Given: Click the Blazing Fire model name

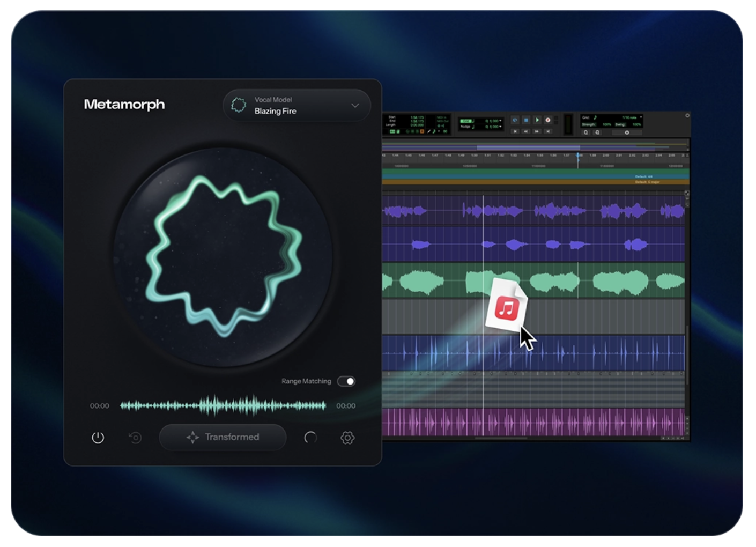Looking at the screenshot, I should [275, 111].
